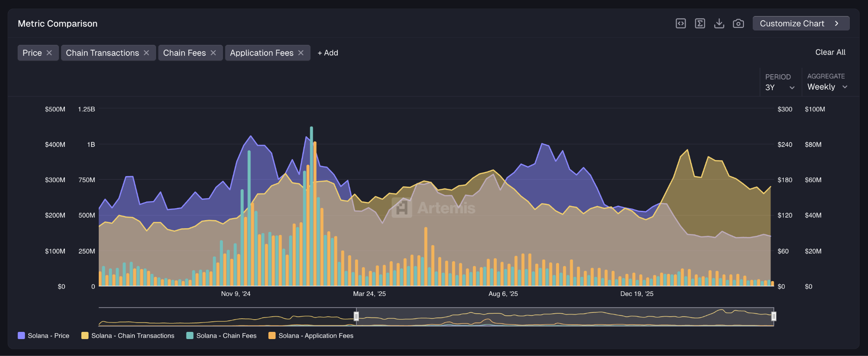Click the Mar 24, '25 axis label
Viewport: 868px width, 356px height.
click(370, 294)
